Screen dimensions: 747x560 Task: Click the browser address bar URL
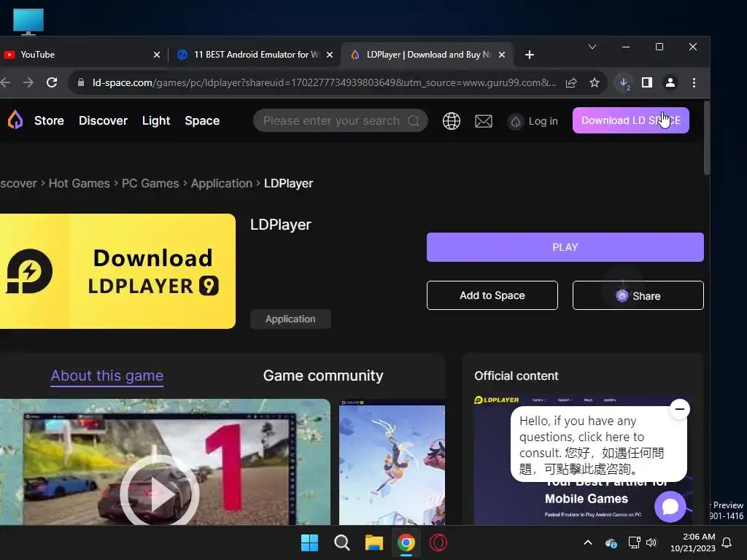pos(324,82)
